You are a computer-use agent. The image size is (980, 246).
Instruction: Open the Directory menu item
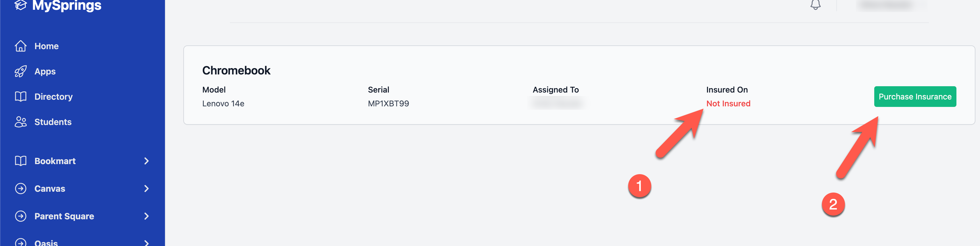coord(53,97)
